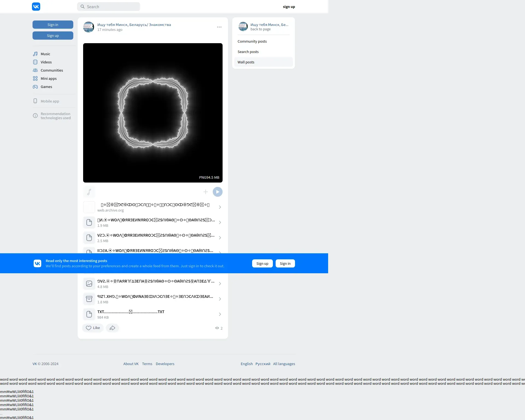Image resolution: width=525 pixels, height=420 pixels.
Task: Open the 984 KB TXT file chevron
Action: 220,315
